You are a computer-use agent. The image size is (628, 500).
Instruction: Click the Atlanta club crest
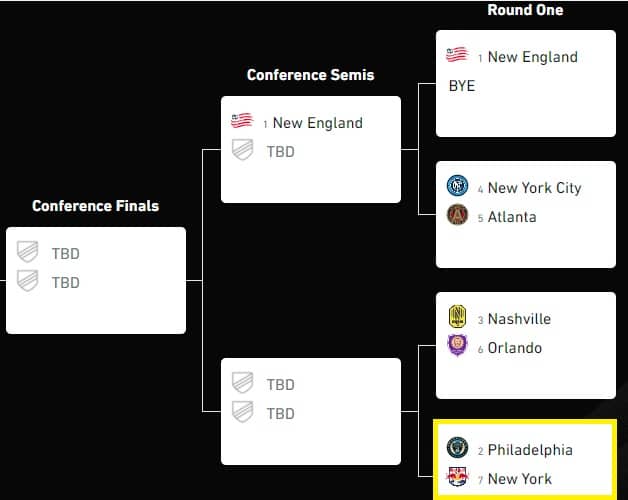click(x=457, y=215)
